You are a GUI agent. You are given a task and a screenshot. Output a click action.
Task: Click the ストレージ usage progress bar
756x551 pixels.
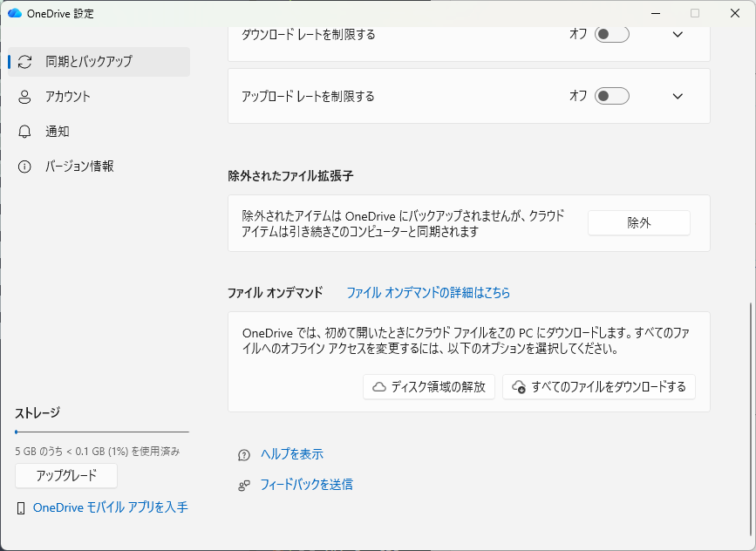(102, 432)
